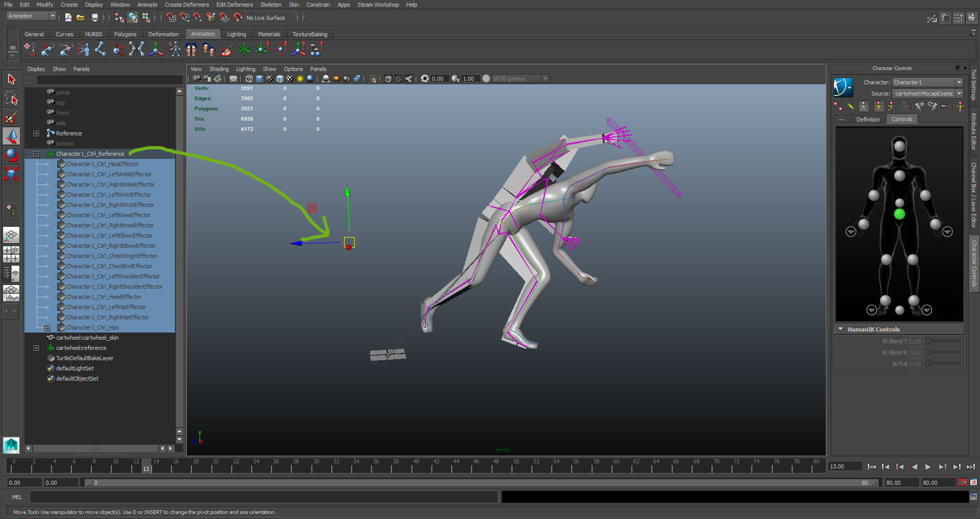980x519 pixels.
Task: Click the No Live Surface button
Action: pos(265,18)
